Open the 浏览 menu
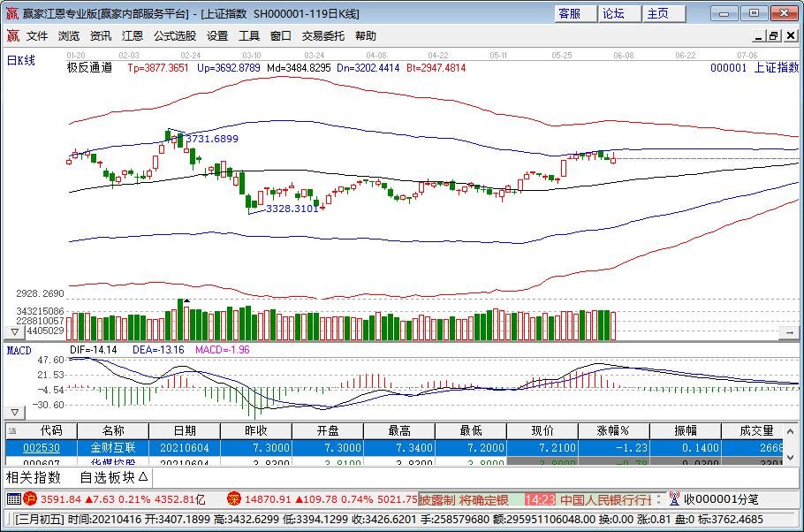Viewport: 804px width, 532px height. pyautogui.click(x=69, y=36)
